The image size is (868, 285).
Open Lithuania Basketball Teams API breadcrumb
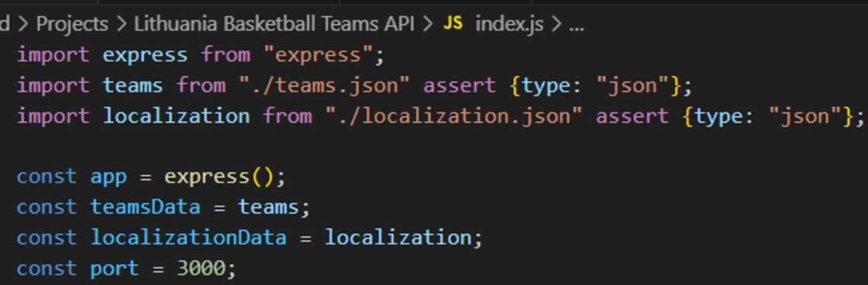[x=274, y=24]
